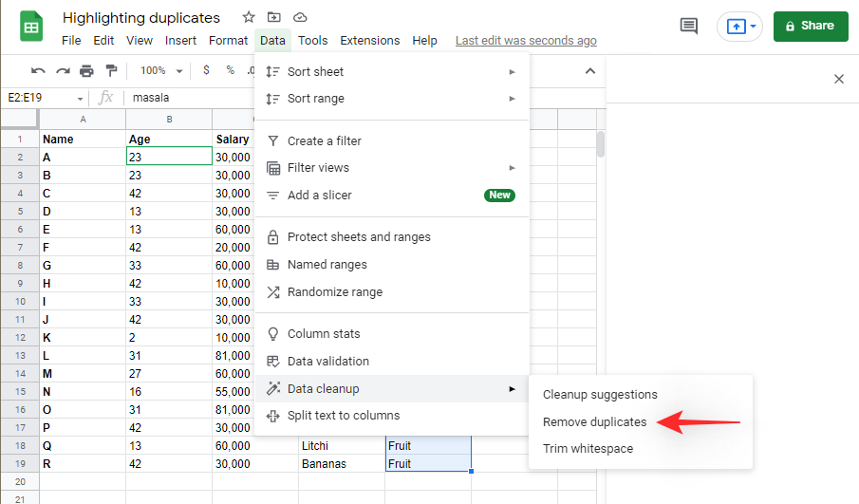The height and width of the screenshot is (504, 859).
Task: Click the age cell 27 for M
Action: (x=169, y=374)
